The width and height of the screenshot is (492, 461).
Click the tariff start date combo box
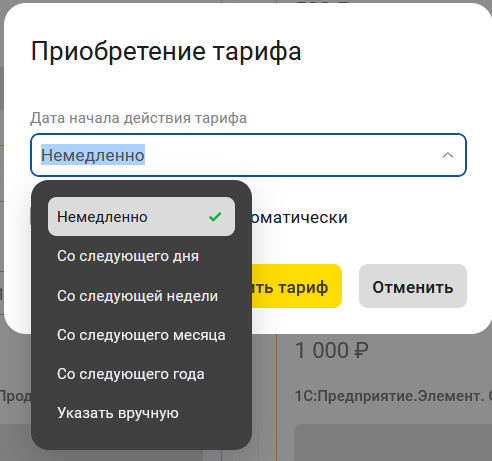click(248, 155)
